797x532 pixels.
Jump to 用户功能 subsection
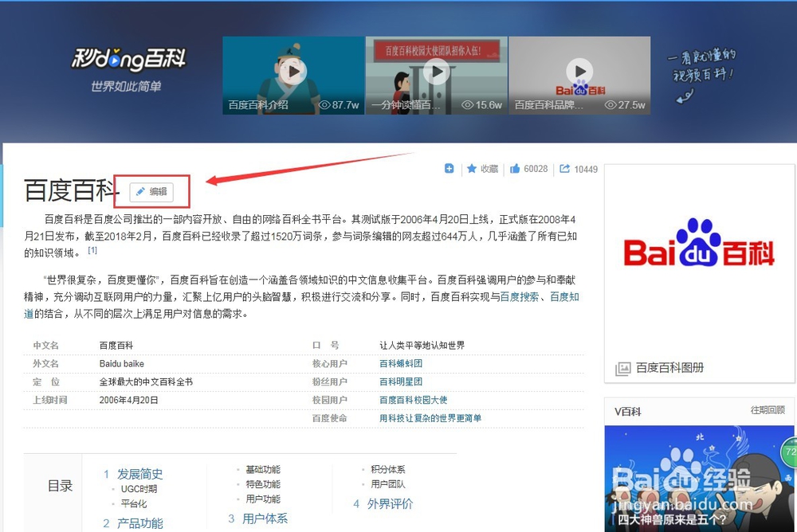point(263,499)
